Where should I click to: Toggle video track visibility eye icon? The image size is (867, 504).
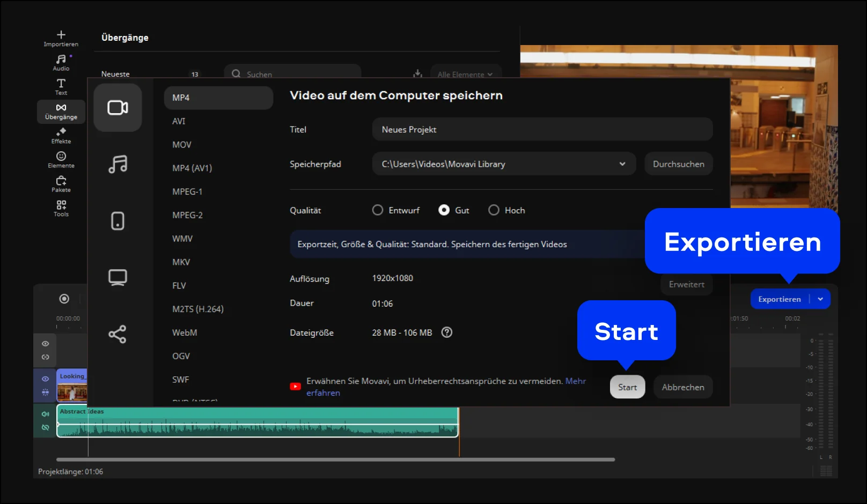point(46,379)
